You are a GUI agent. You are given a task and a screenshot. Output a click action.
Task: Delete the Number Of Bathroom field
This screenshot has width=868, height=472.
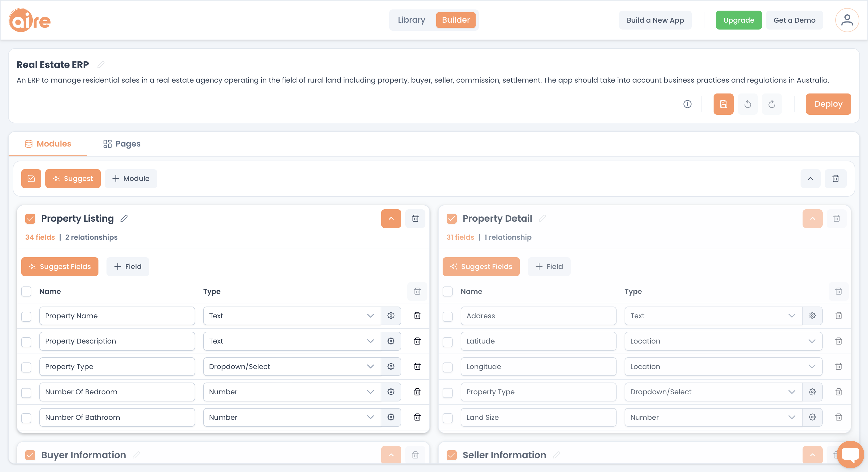(417, 417)
